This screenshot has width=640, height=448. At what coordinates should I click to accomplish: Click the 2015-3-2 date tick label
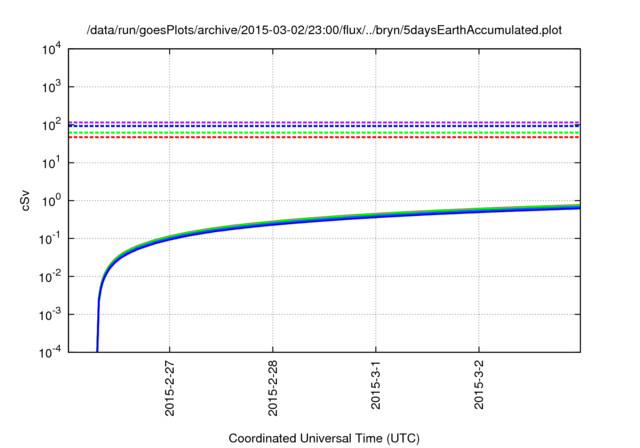click(479, 386)
